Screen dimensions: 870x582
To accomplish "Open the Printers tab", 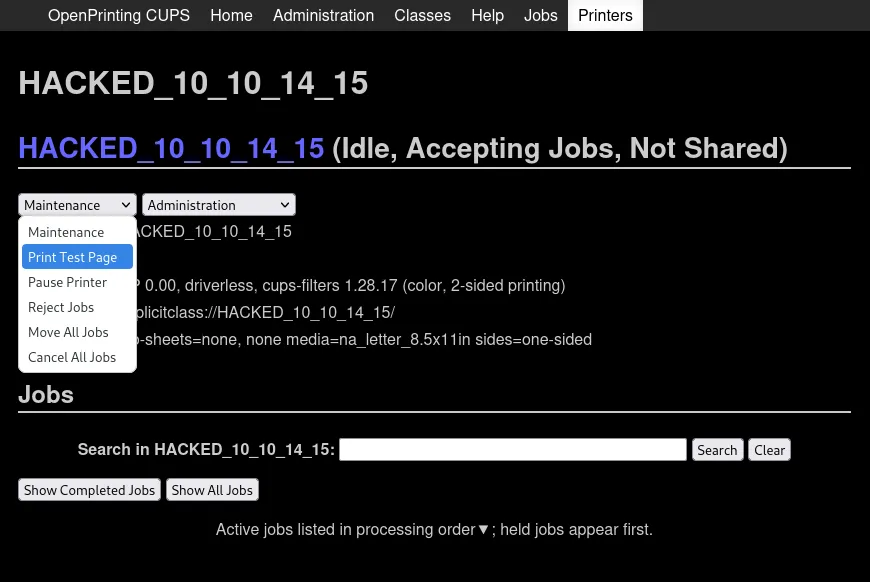I will [x=605, y=15].
